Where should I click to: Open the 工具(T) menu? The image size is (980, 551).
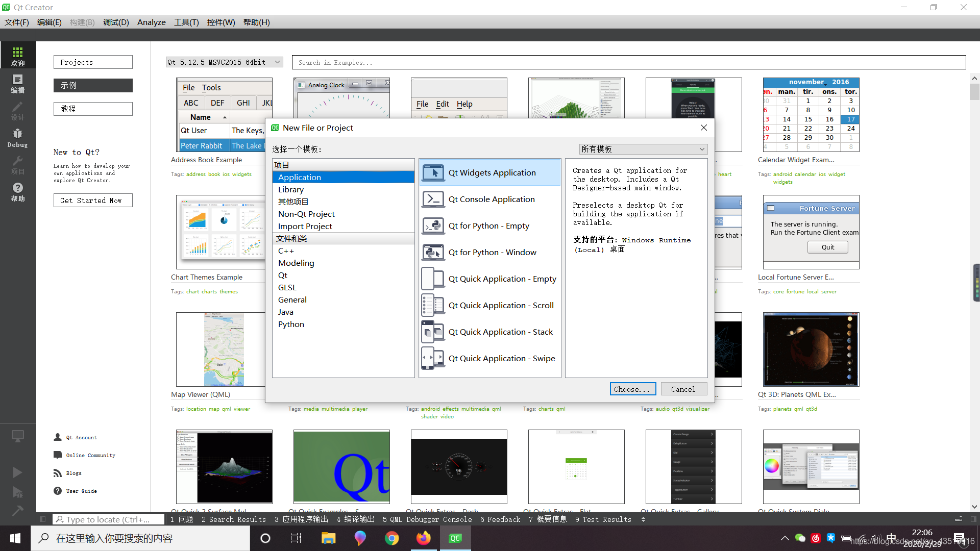tap(186, 22)
